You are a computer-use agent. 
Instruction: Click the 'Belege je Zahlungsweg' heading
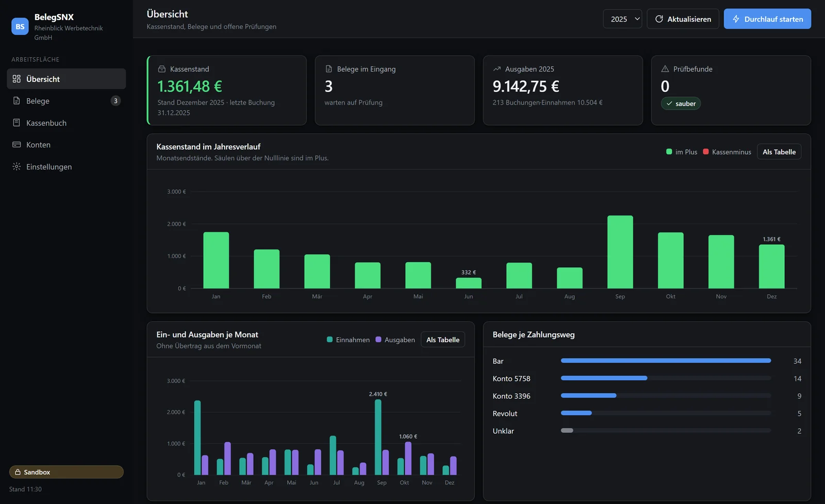coord(534,334)
